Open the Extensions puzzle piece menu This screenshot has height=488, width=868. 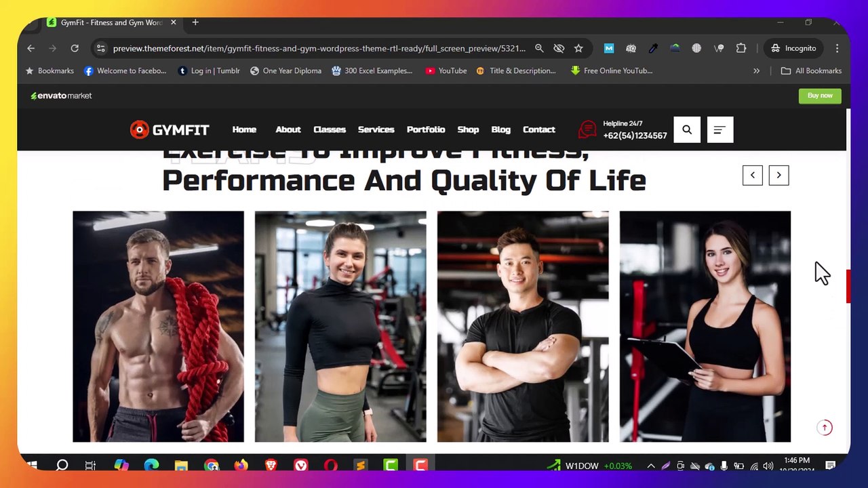pyautogui.click(x=741, y=48)
